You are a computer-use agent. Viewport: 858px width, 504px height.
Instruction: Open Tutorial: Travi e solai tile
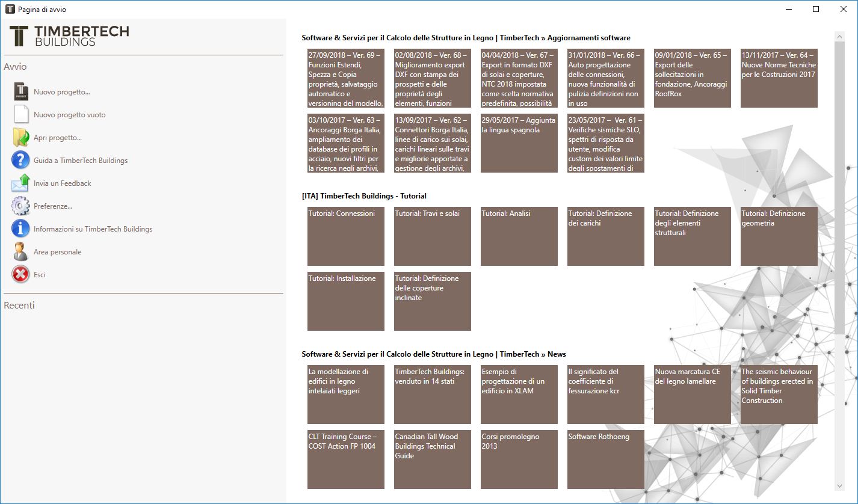click(x=433, y=236)
